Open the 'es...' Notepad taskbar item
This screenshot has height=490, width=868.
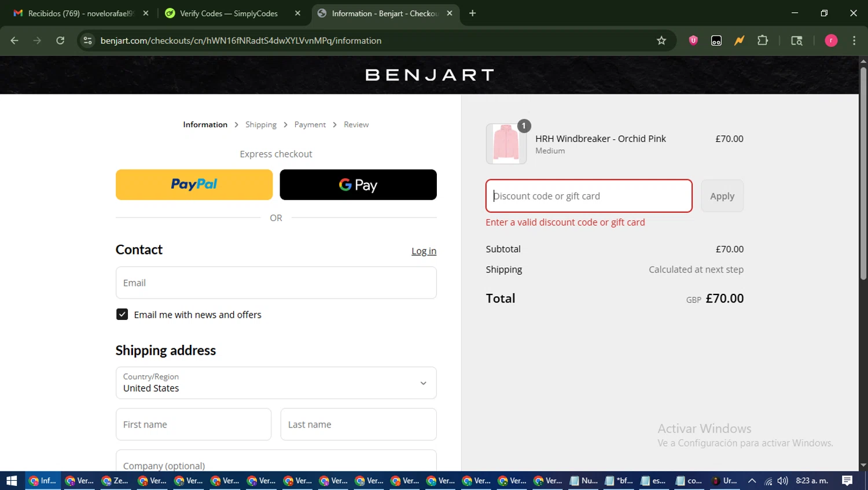pyautogui.click(x=654, y=481)
